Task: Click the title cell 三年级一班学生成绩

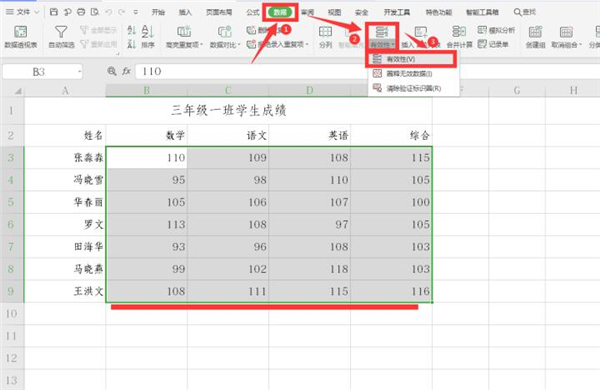Action: tap(228, 111)
